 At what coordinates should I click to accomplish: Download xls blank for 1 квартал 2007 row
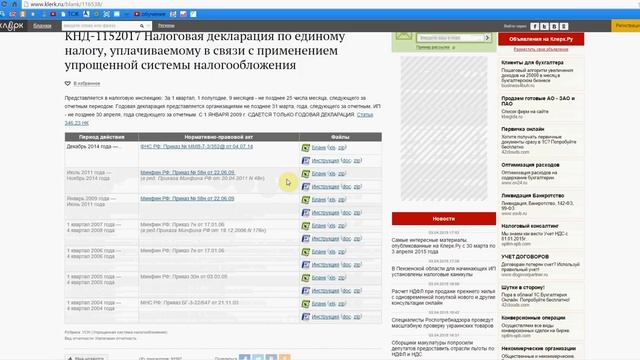pos(332,226)
